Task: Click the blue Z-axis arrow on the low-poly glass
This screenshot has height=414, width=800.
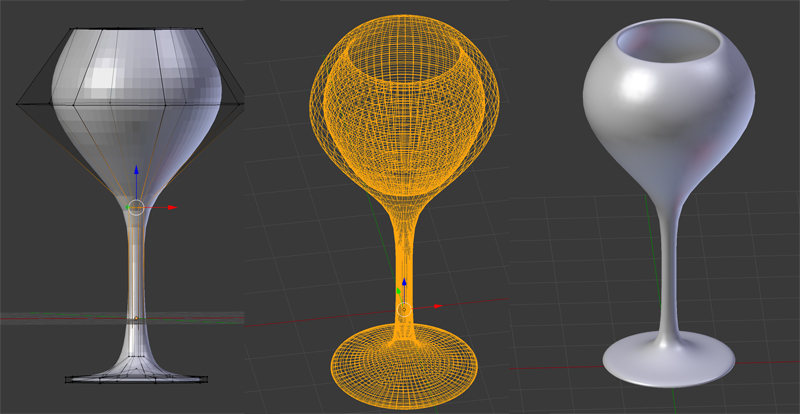Action: point(136,170)
